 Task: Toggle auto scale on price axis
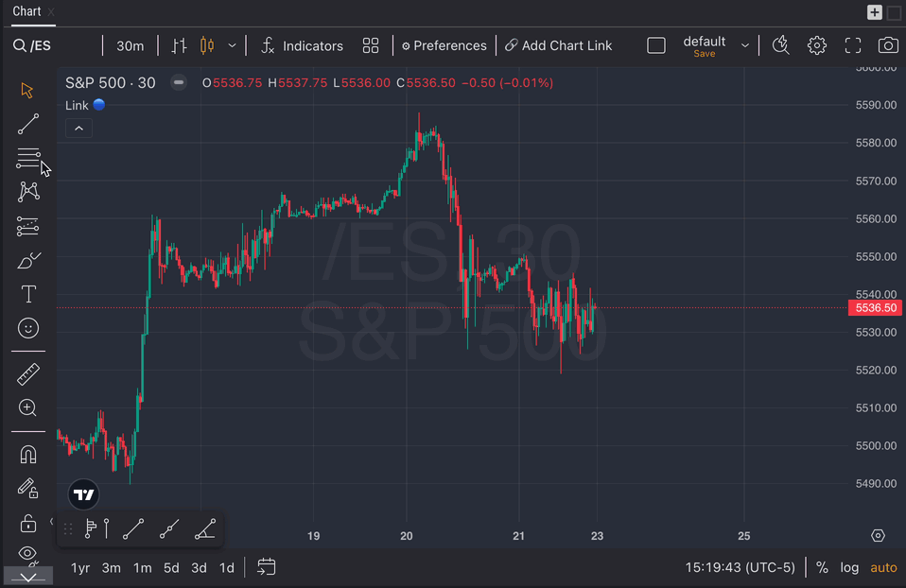(x=883, y=567)
